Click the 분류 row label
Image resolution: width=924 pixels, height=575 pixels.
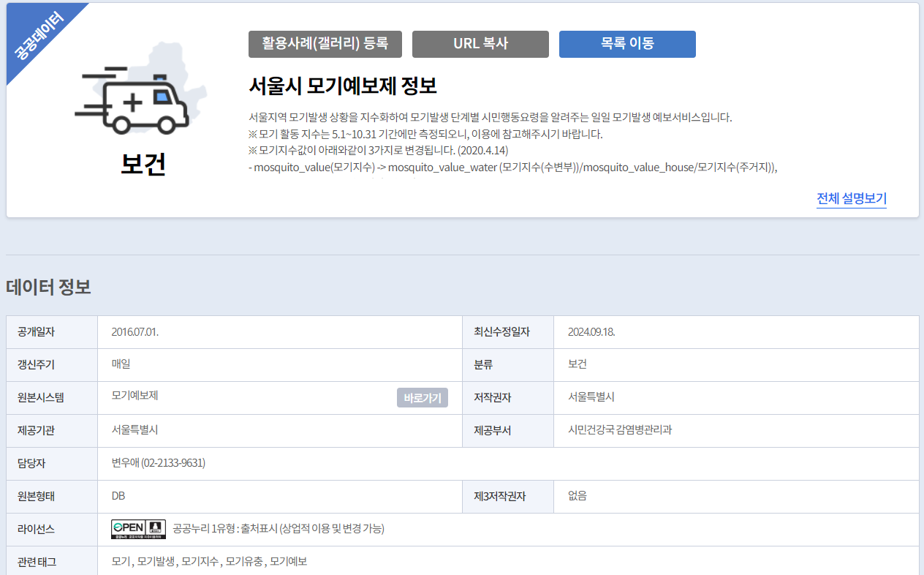(483, 364)
